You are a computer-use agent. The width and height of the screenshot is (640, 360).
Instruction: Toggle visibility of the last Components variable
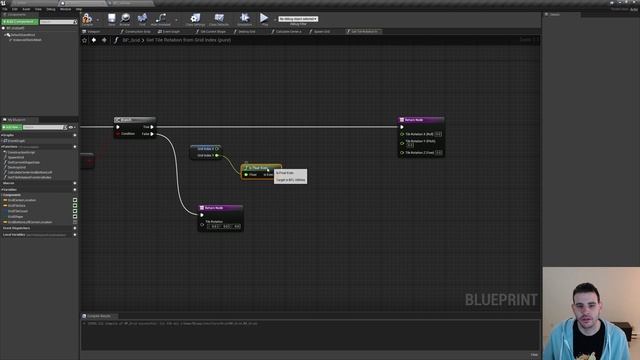click(x=75, y=222)
